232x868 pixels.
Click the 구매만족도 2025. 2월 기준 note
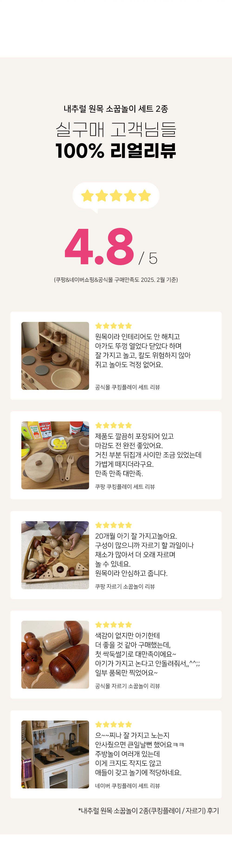116,280
